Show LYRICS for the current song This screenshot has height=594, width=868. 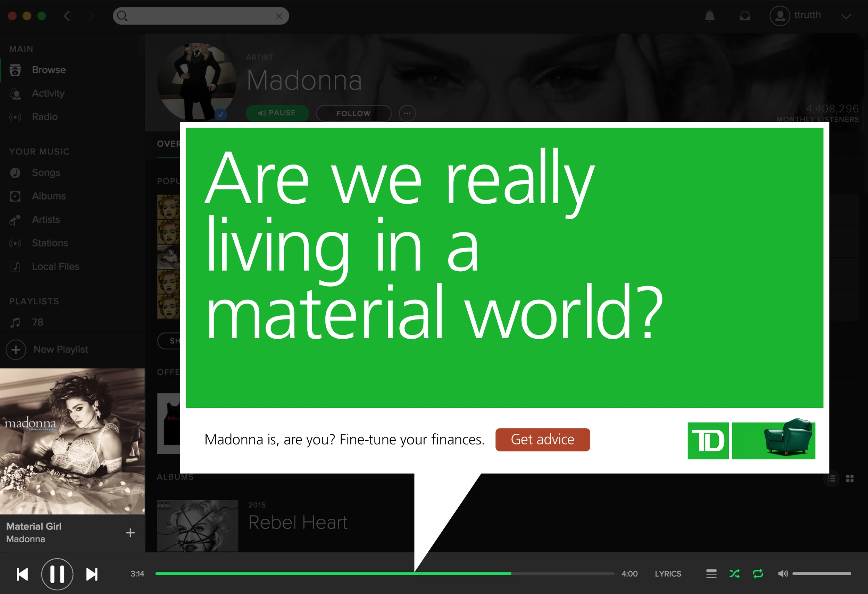click(x=668, y=574)
